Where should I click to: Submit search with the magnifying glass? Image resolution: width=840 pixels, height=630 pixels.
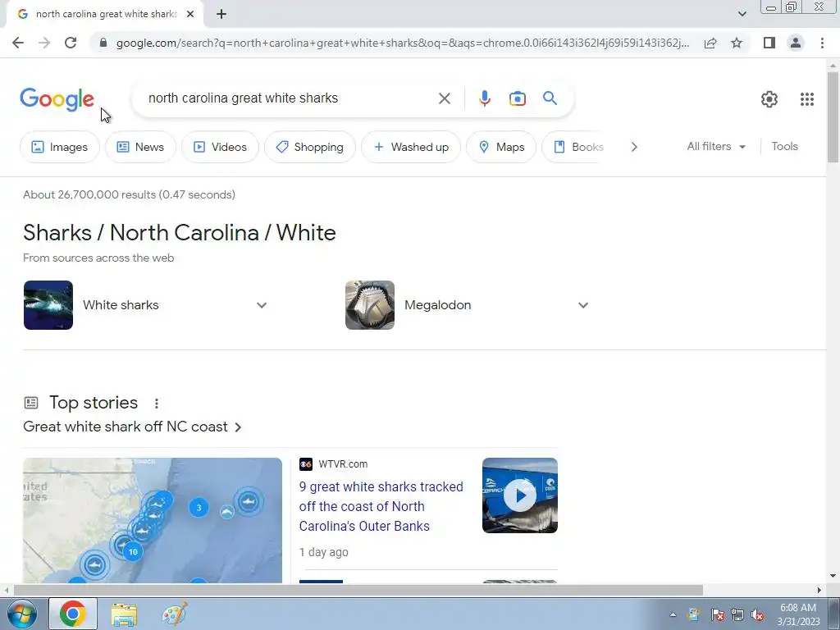click(550, 98)
